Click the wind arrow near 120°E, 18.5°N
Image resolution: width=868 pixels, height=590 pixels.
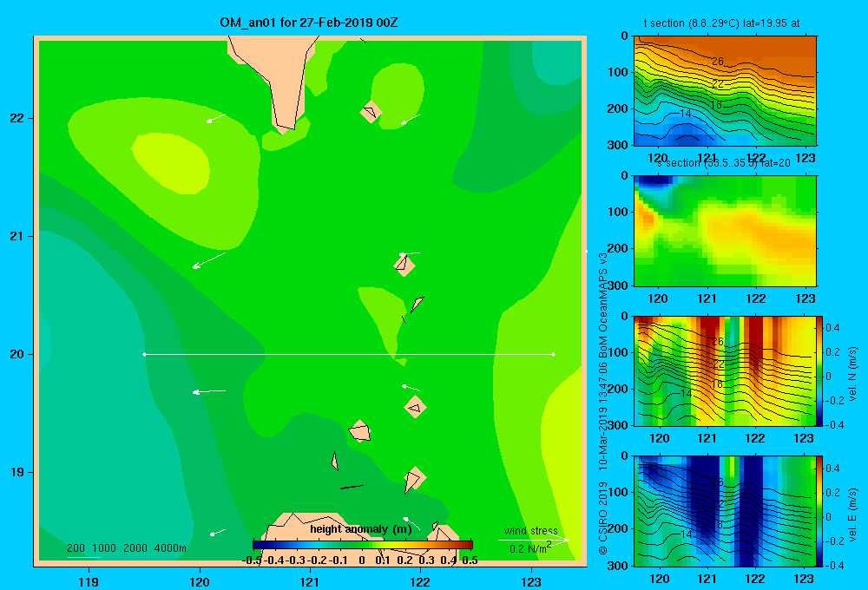(218, 533)
